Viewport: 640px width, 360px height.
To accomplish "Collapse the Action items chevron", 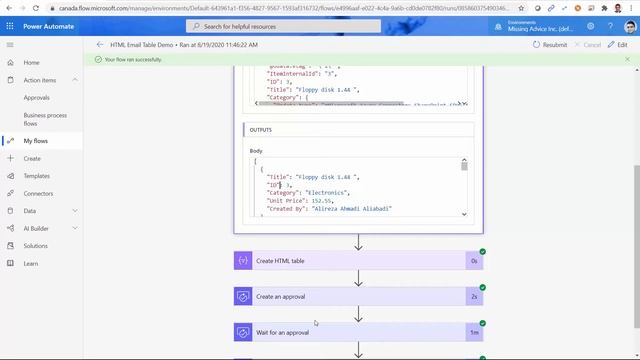I will click(75, 80).
